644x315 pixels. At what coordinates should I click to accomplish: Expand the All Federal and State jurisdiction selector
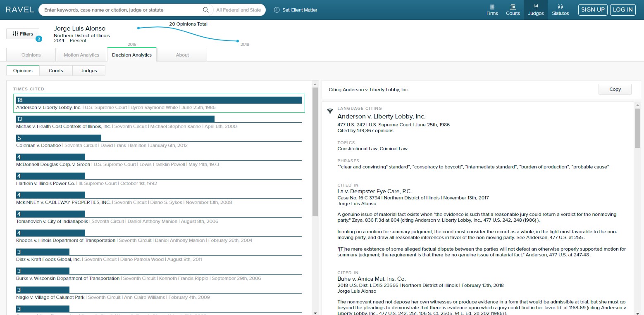(239, 10)
